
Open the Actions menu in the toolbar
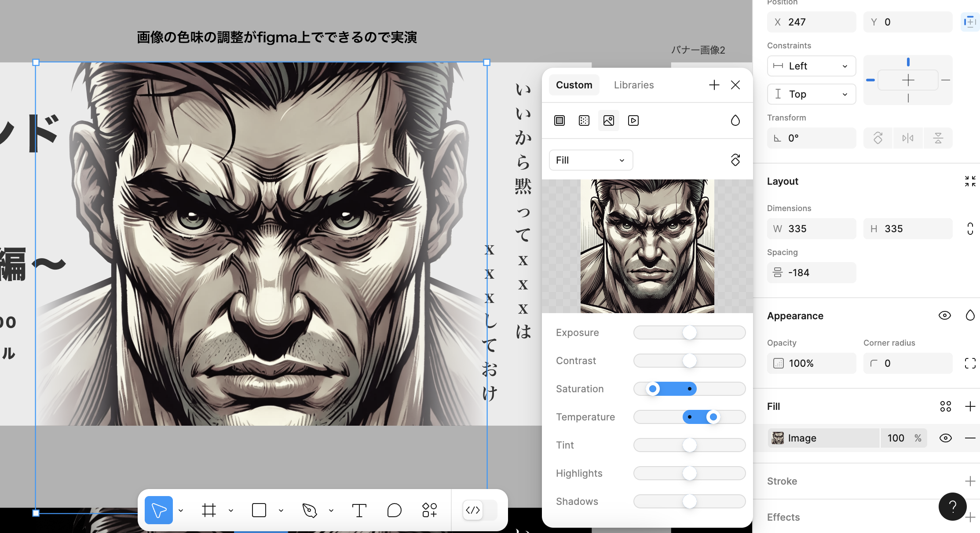pyautogui.click(x=429, y=510)
